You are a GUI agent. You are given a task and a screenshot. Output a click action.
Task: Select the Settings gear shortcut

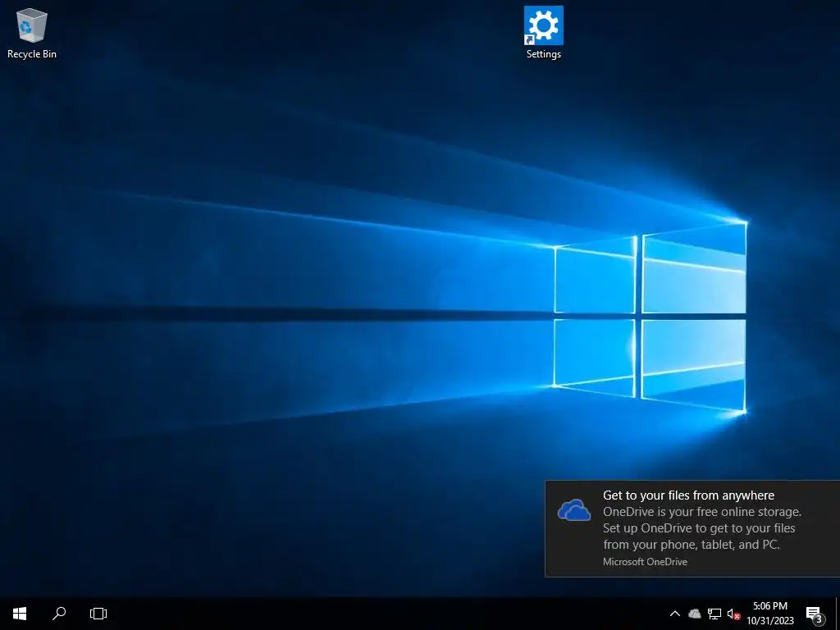tap(543, 25)
